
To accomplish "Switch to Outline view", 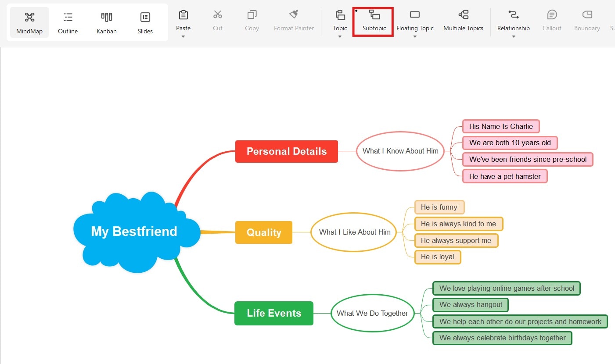I will pyautogui.click(x=68, y=21).
